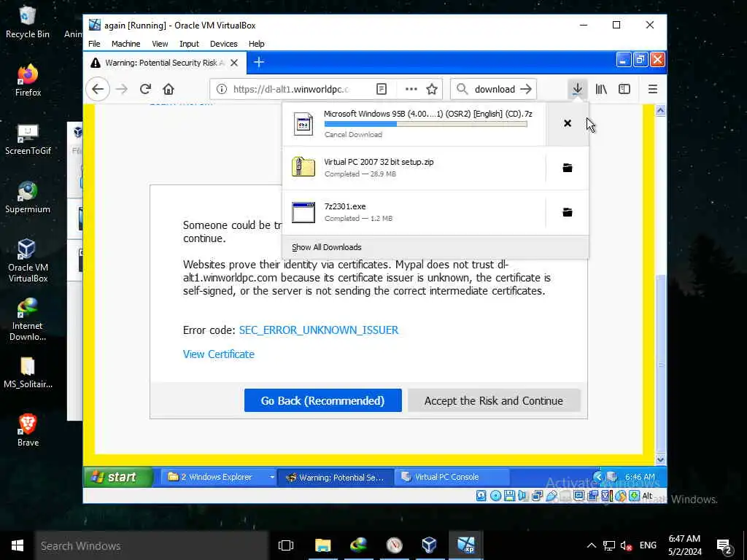This screenshot has width=747, height=560.
Task: Open the browser hamburger menu
Action: [653, 89]
